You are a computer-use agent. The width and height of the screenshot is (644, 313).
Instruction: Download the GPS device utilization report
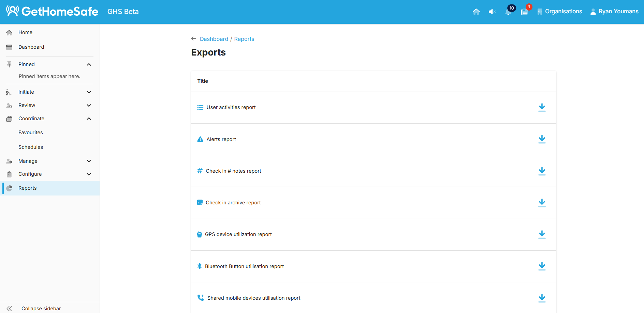point(542,234)
